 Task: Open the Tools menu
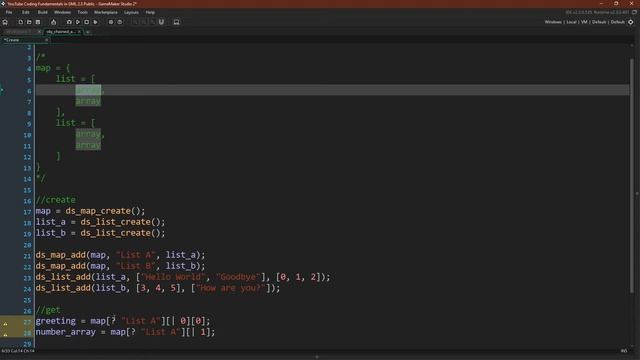tap(82, 12)
